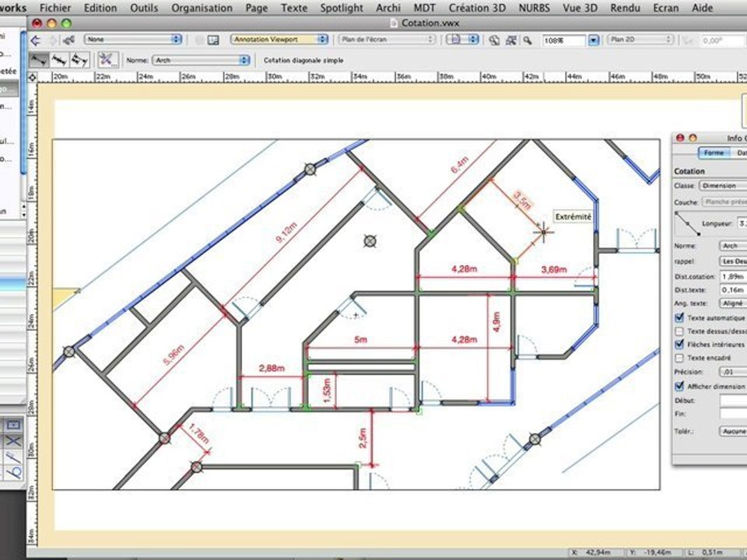
Task: Open the None saved view dropdown
Action: tap(133, 40)
